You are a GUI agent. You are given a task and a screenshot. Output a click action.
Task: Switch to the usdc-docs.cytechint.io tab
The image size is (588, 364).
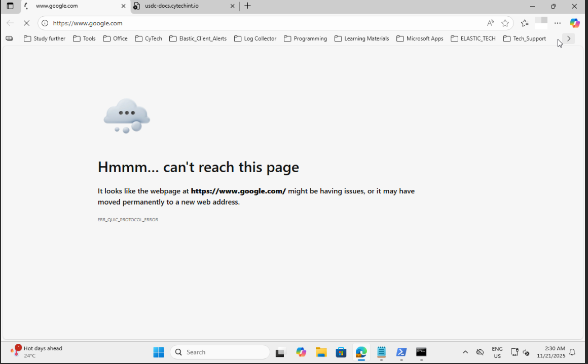[x=180, y=6]
